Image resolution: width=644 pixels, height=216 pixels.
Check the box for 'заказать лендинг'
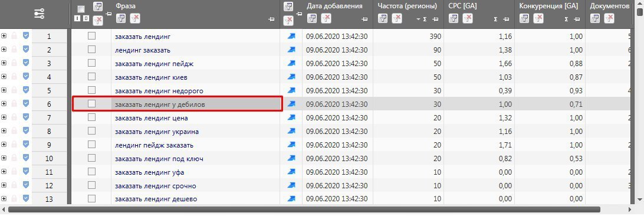91,36
